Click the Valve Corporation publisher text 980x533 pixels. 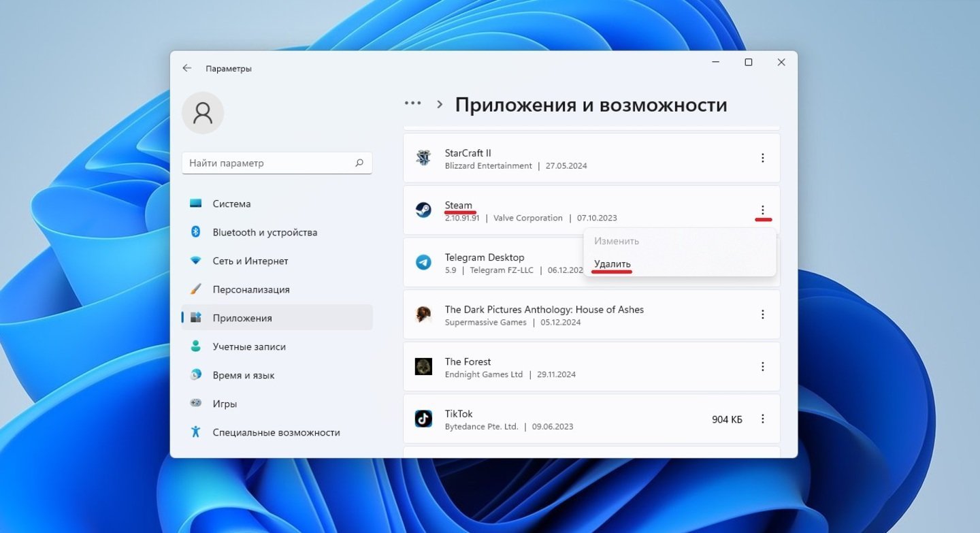pyautogui.click(x=528, y=219)
